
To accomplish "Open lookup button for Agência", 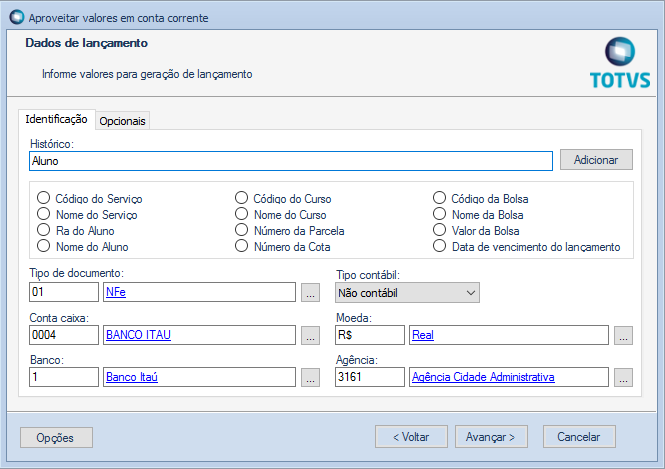I will (x=623, y=377).
